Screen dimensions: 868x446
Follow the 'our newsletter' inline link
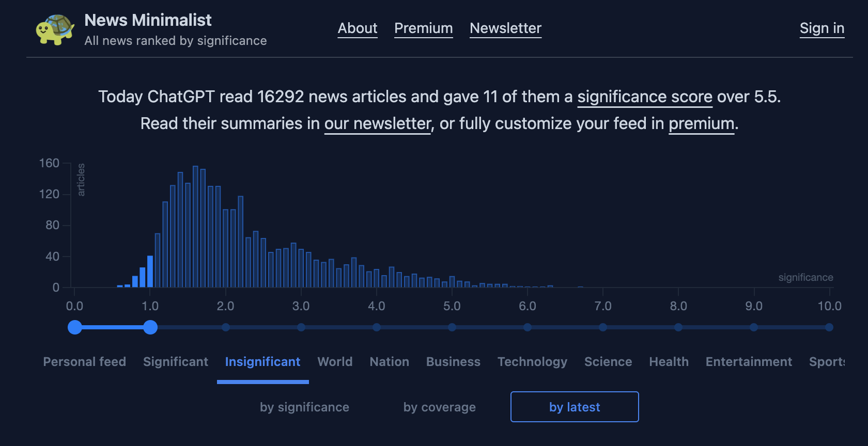pyautogui.click(x=377, y=124)
